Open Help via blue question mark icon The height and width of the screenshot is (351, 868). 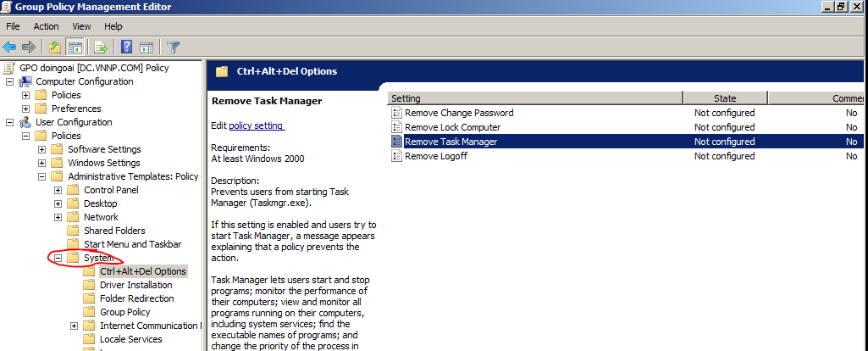(x=127, y=47)
